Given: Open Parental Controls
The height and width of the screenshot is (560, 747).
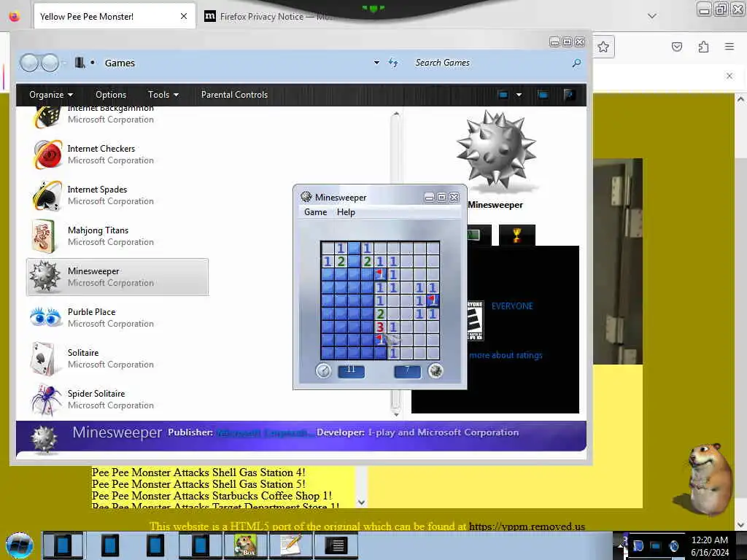Looking at the screenshot, I should click(x=234, y=95).
